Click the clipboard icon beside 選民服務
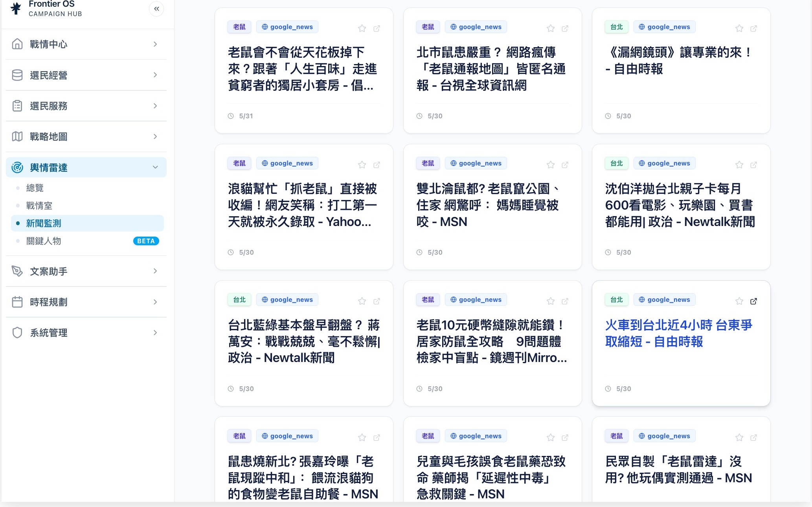Viewport: 812px width, 507px height. [17, 106]
